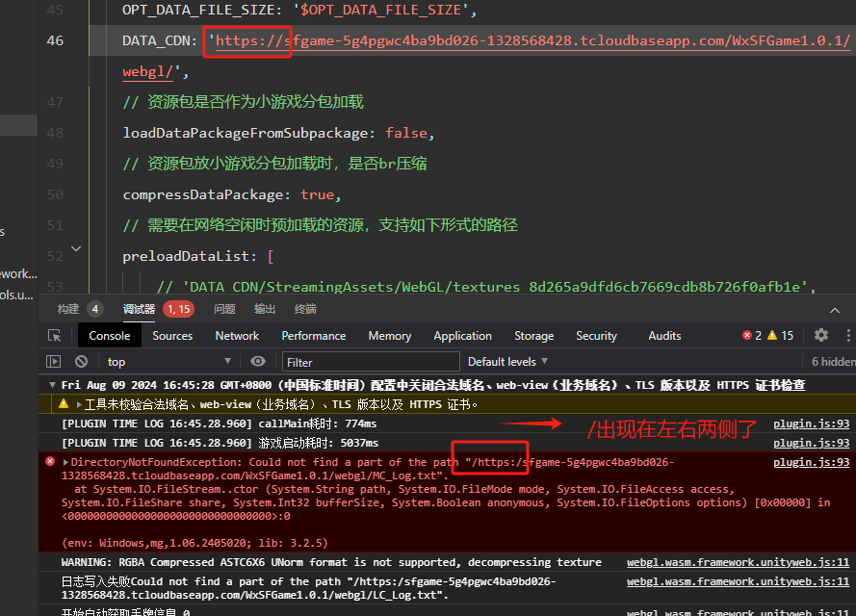Screen dimensions: 856x616
Task: Open the Storage tab
Action: pos(533,336)
